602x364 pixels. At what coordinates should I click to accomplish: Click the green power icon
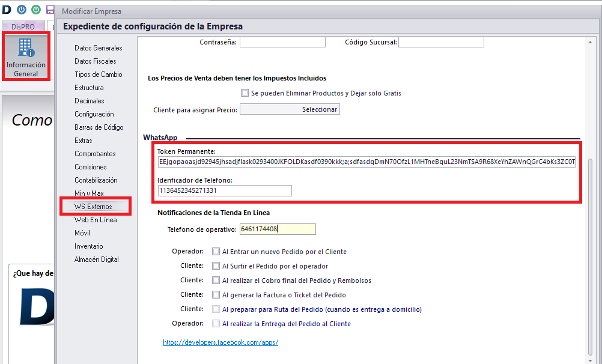[x=35, y=10]
